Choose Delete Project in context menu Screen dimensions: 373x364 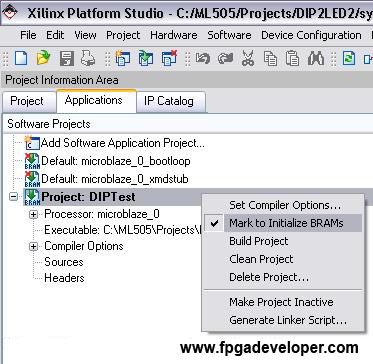coord(269,277)
